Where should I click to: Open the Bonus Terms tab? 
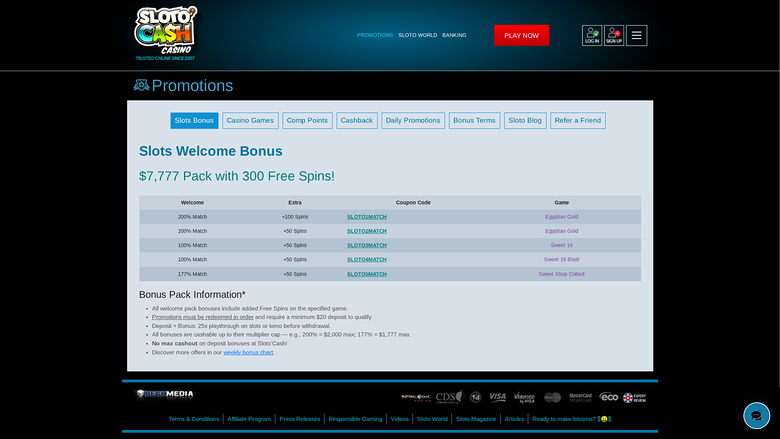(x=474, y=120)
